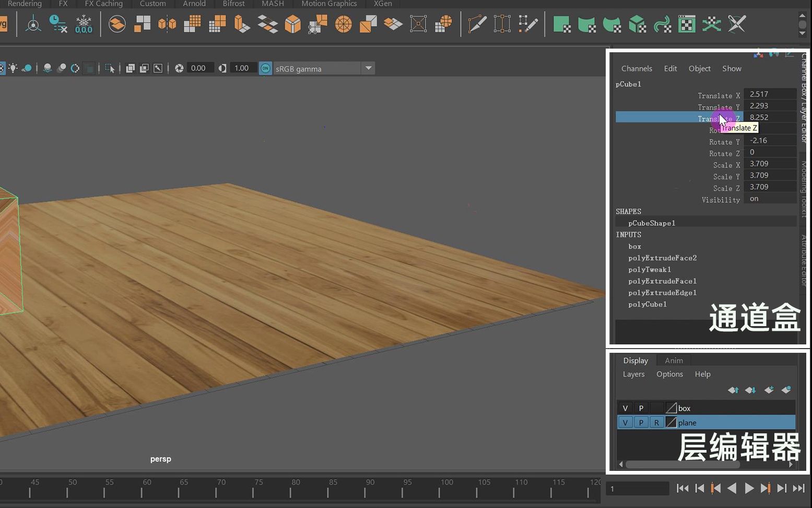
Task: Click go to start of playback range
Action: tap(682, 488)
